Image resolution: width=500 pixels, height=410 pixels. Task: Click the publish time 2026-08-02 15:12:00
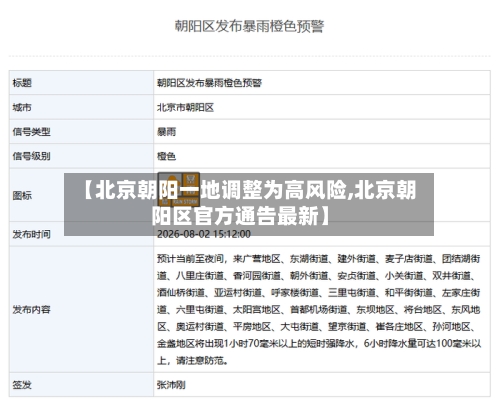(x=204, y=234)
